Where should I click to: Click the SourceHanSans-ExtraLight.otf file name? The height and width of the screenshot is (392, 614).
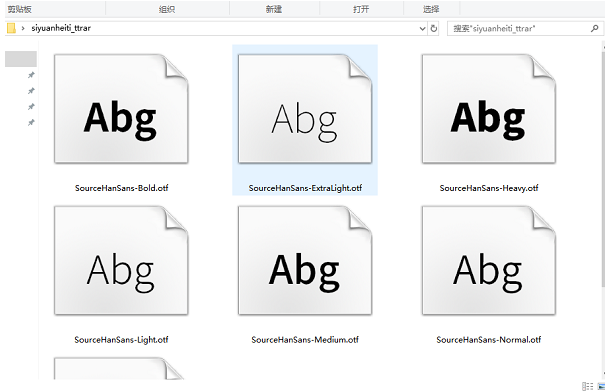pyautogui.click(x=305, y=188)
